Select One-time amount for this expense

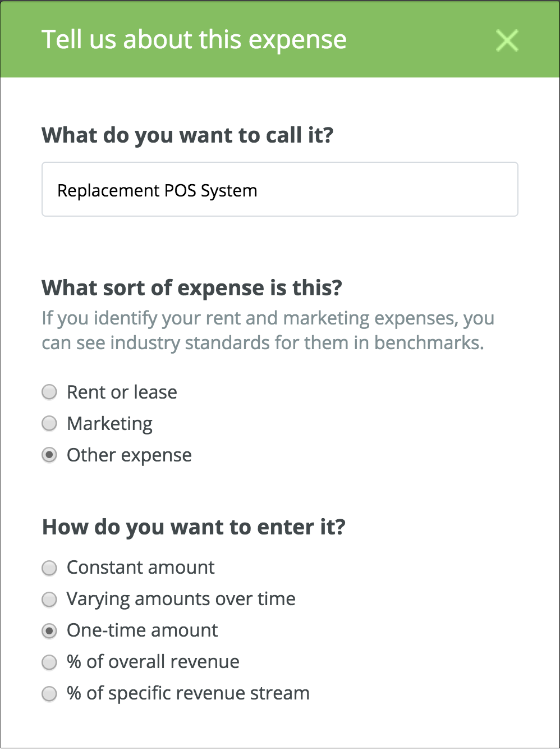click(49, 631)
